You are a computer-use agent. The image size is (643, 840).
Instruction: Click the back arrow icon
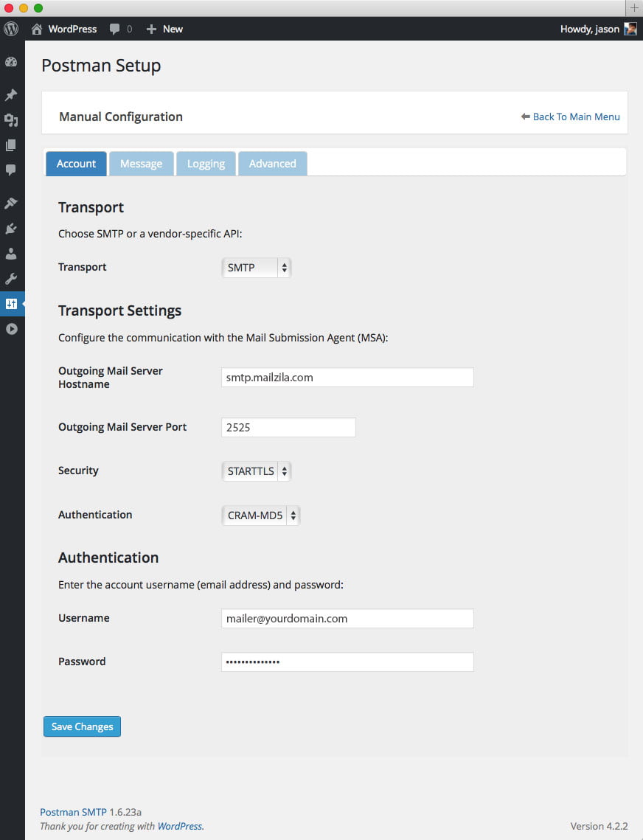pyautogui.click(x=525, y=117)
